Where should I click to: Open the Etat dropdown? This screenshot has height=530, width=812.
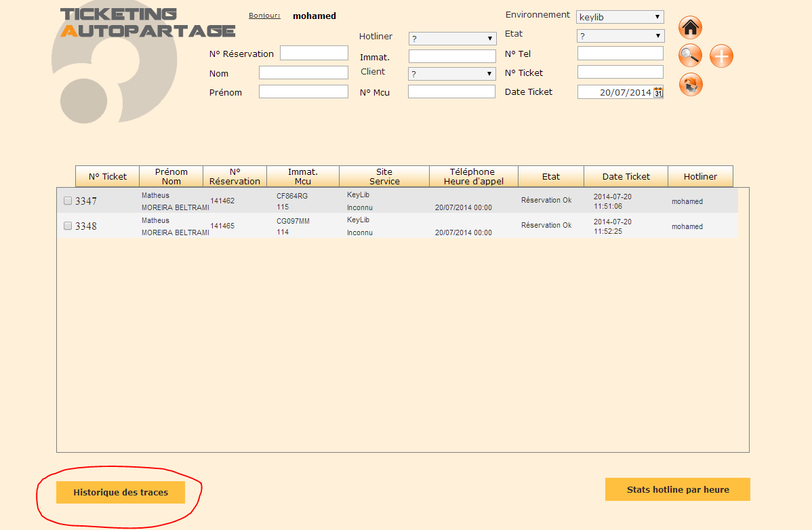tap(620, 36)
